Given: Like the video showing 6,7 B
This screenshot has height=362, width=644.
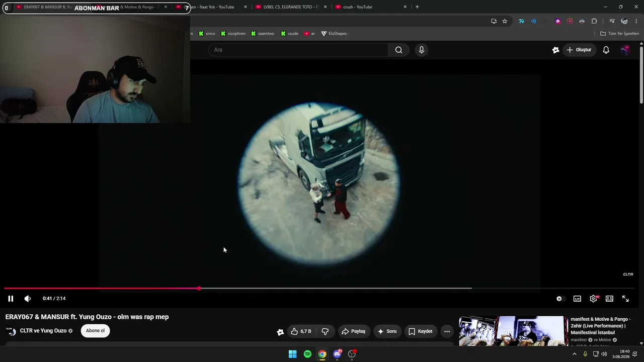Looking at the screenshot, I should coord(301,331).
